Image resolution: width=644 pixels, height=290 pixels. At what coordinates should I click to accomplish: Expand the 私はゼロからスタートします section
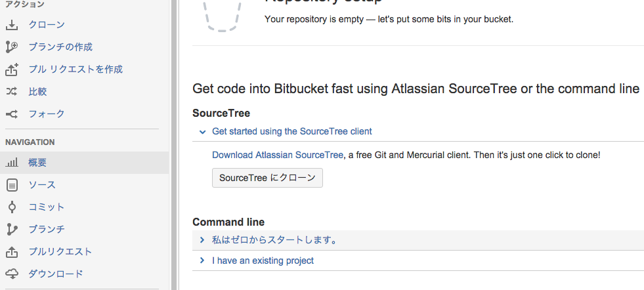click(x=202, y=241)
